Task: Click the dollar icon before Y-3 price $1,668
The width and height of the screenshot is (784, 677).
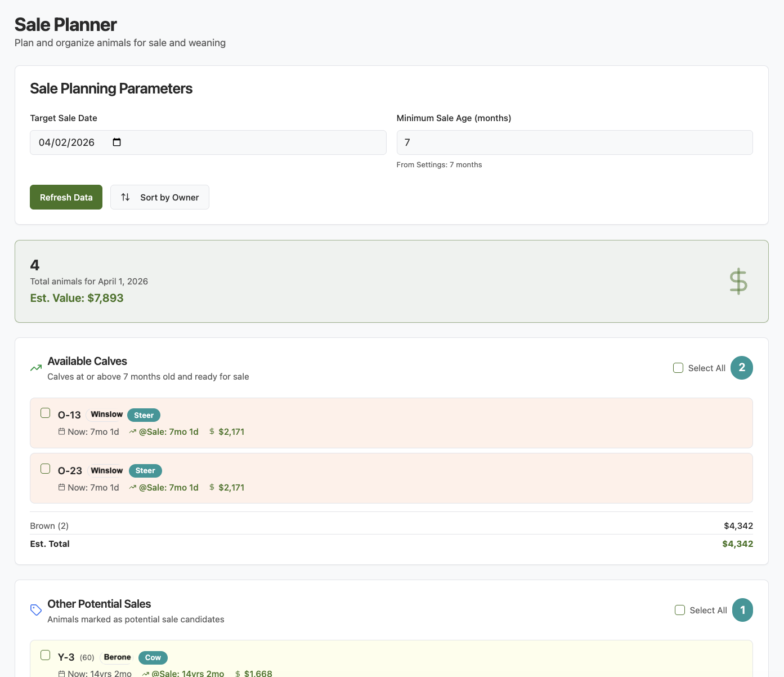Action: tap(238, 674)
